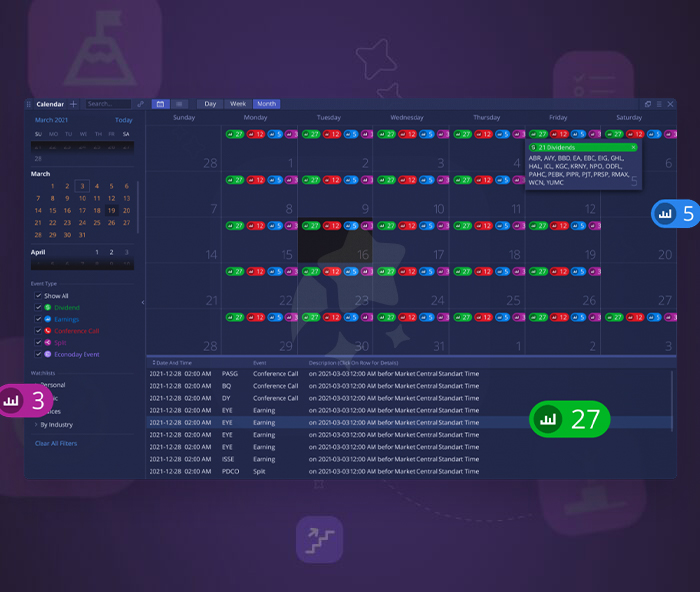The image size is (700, 592).
Task: Click the green 27 dividend badge on Sunday 28
Action: [x=234, y=133]
